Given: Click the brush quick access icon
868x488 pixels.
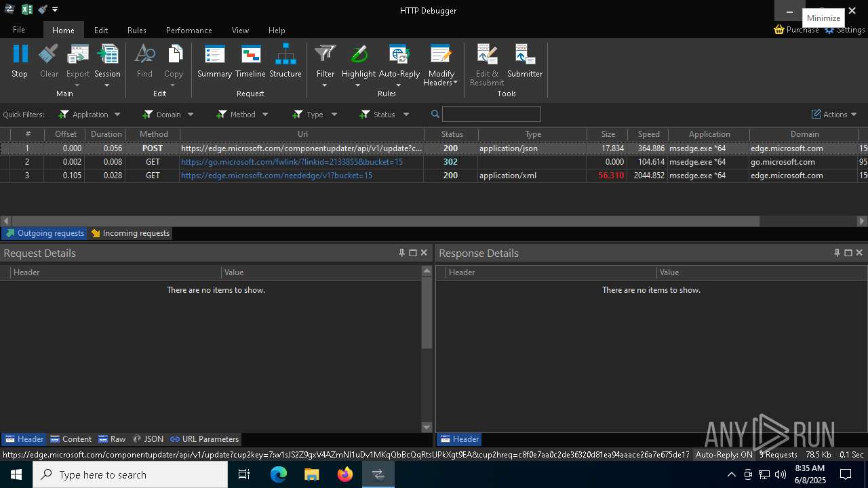Looking at the screenshot, I should point(43,9).
